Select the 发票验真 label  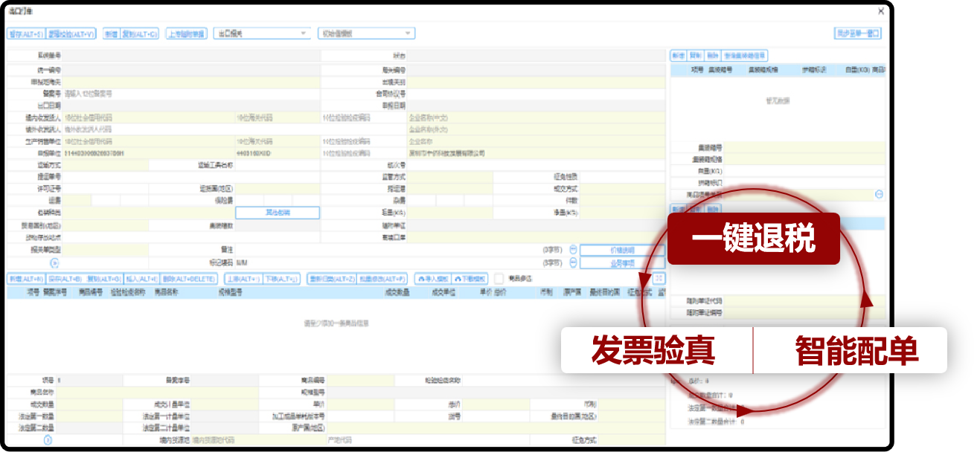(x=653, y=350)
